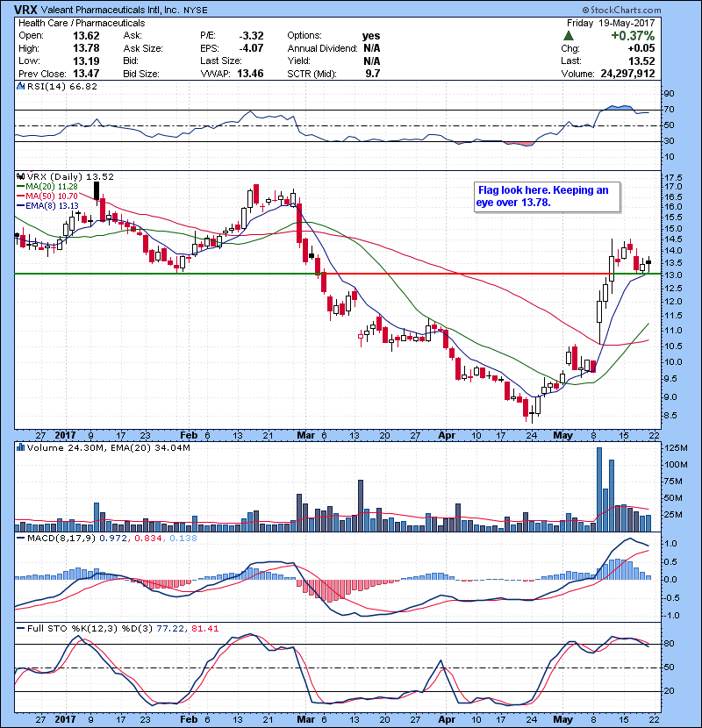Screen dimensions: 702x728
Task: Click the Mar label on the price chart axis
Action: click(x=305, y=435)
